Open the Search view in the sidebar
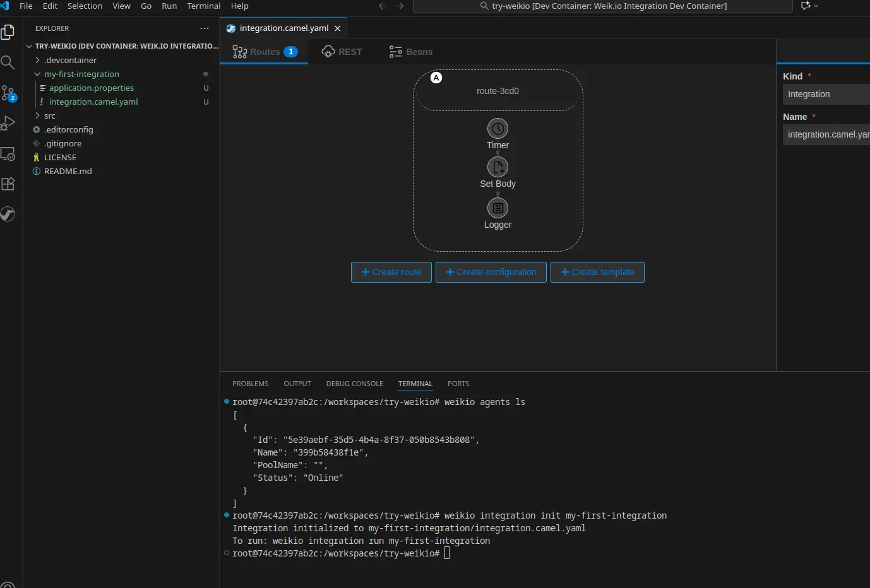This screenshot has width=870, height=588. 8,62
